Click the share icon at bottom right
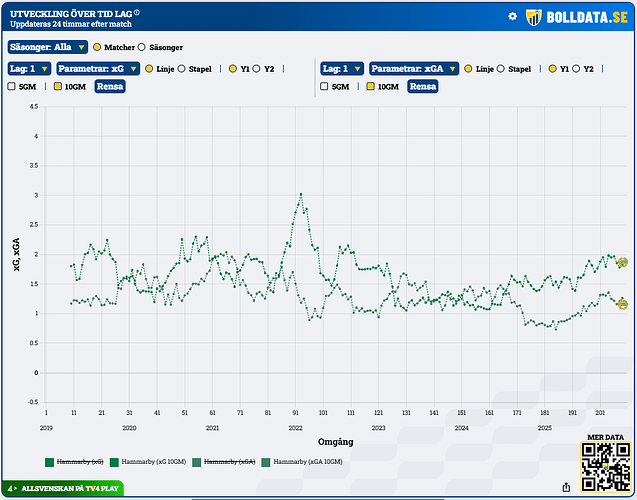The height and width of the screenshot is (500, 637). [x=567, y=487]
